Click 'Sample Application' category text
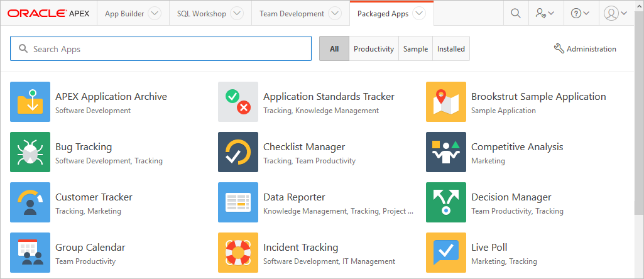The height and width of the screenshot is (279, 644). point(503,111)
